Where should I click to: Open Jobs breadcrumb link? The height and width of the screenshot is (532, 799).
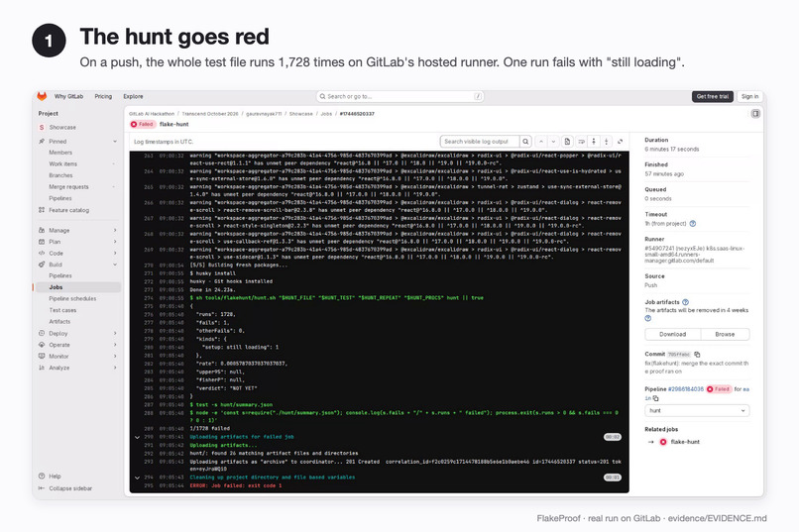326,114
